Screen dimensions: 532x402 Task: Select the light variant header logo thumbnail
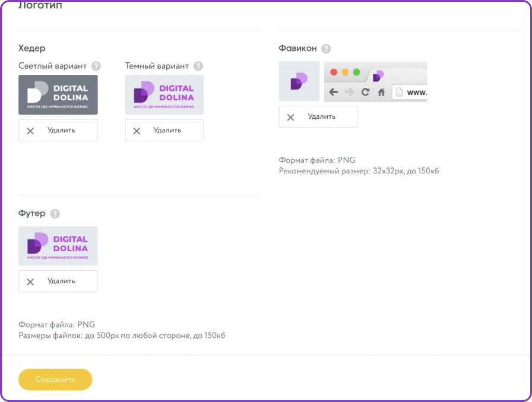(58, 94)
